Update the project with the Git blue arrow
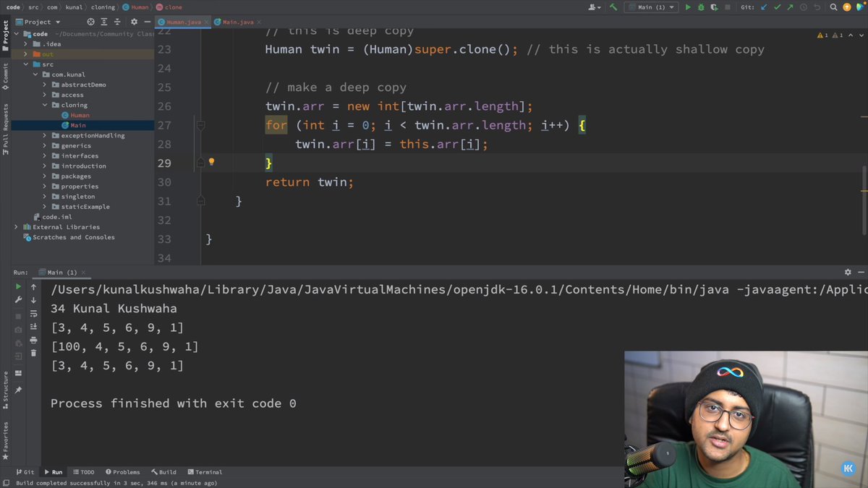868x488 pixels. click(x=765, y=7)
